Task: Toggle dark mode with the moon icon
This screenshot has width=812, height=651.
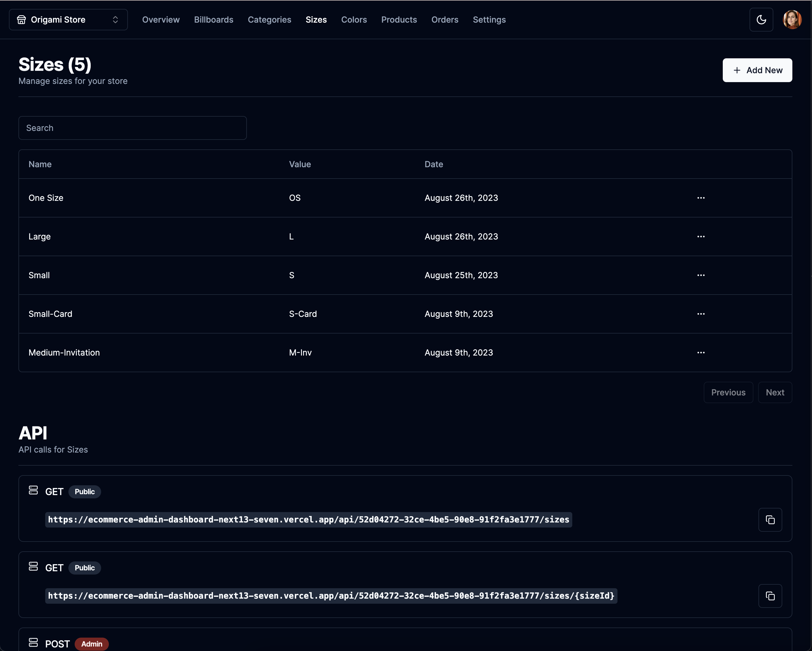Action: (x=761, y=20)
